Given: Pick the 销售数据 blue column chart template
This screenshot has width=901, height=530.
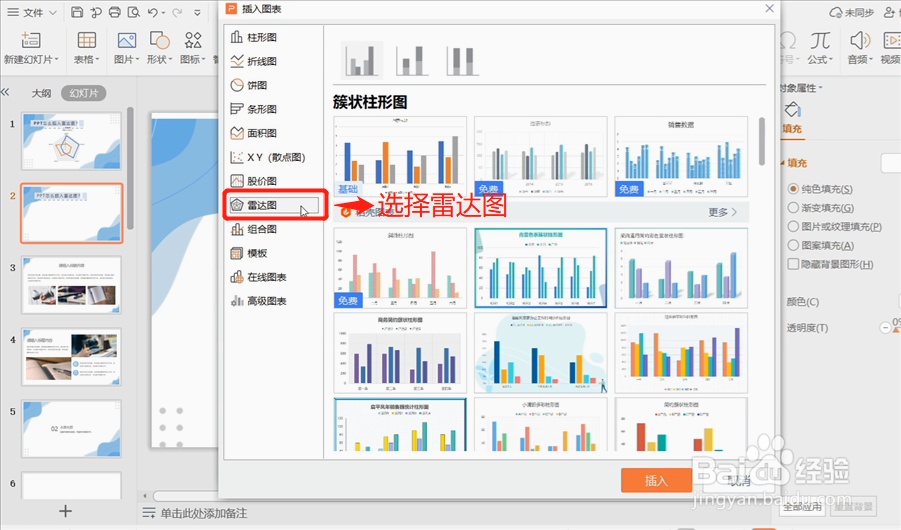Looking at the screenshot, I should [x=681, y=156].
